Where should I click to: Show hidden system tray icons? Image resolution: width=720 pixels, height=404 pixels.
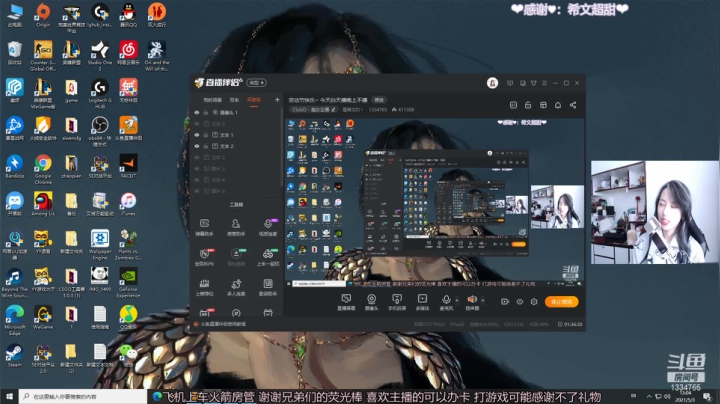[x=649, y=396]
